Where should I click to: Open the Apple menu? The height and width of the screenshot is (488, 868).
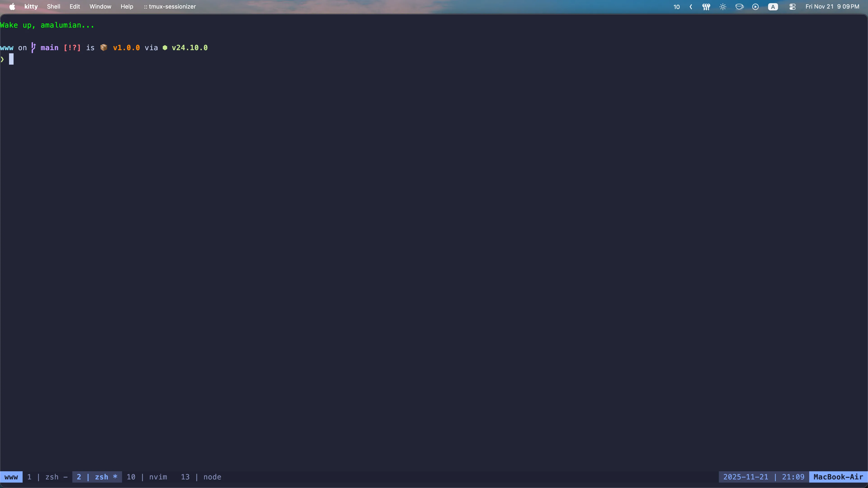tap(12, 7)
